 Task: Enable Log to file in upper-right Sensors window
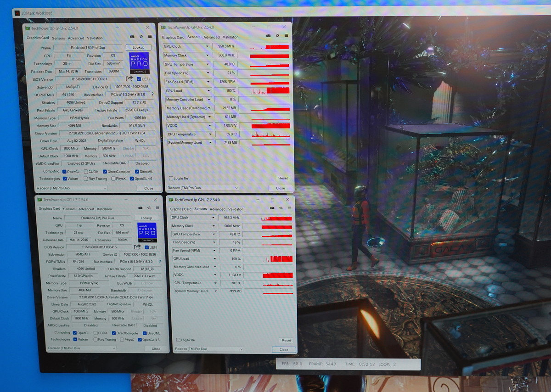[x=171, y=178]
